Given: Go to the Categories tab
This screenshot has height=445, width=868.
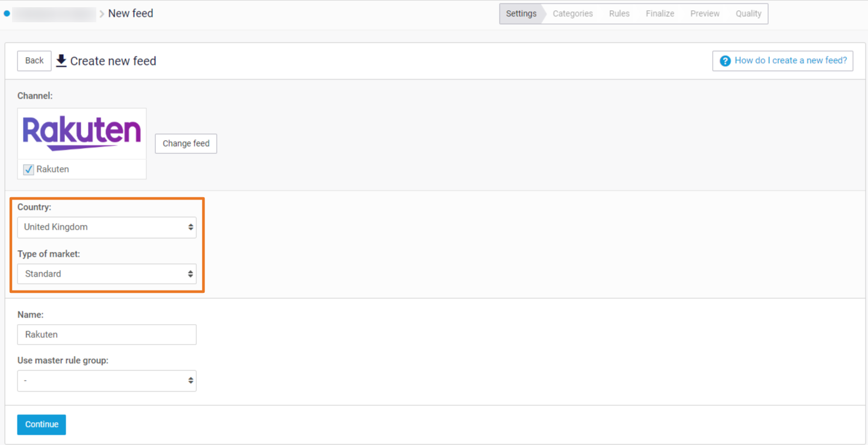Looking at the screenshot, I should click(x=572, y=14).
